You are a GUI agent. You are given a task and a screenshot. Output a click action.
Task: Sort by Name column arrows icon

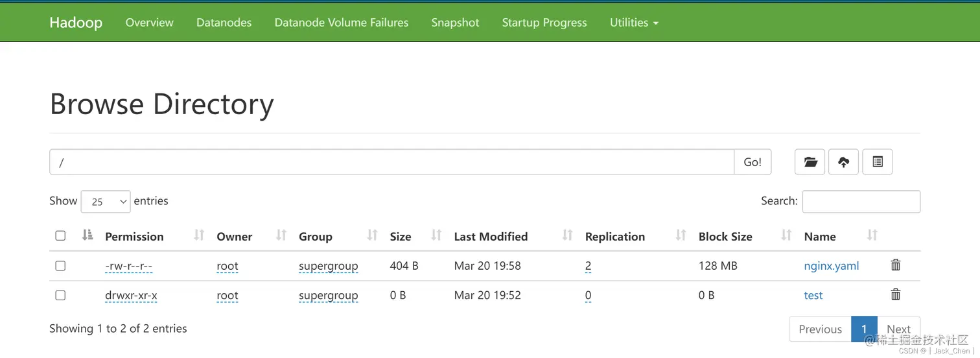(872, 235)
